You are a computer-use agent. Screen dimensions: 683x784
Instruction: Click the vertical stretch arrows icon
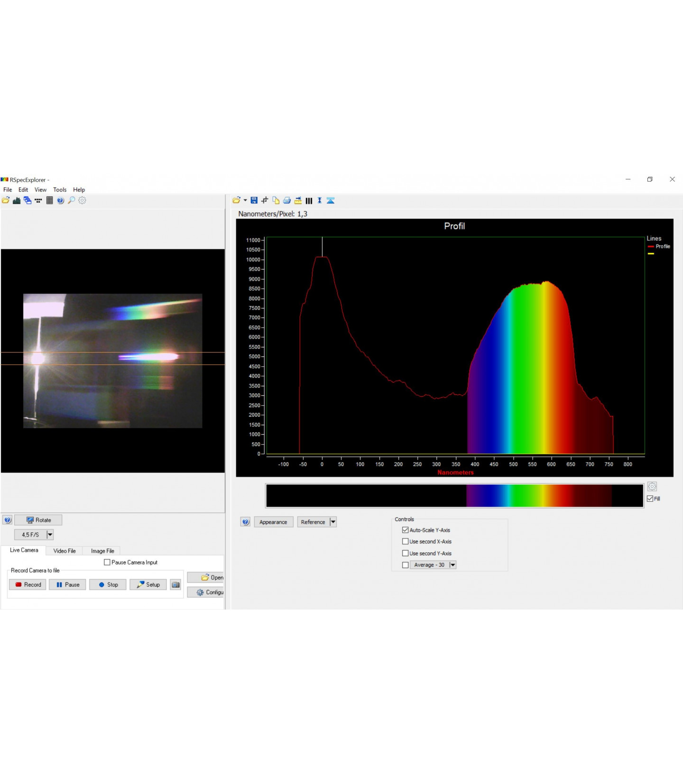tap(320, 201)
